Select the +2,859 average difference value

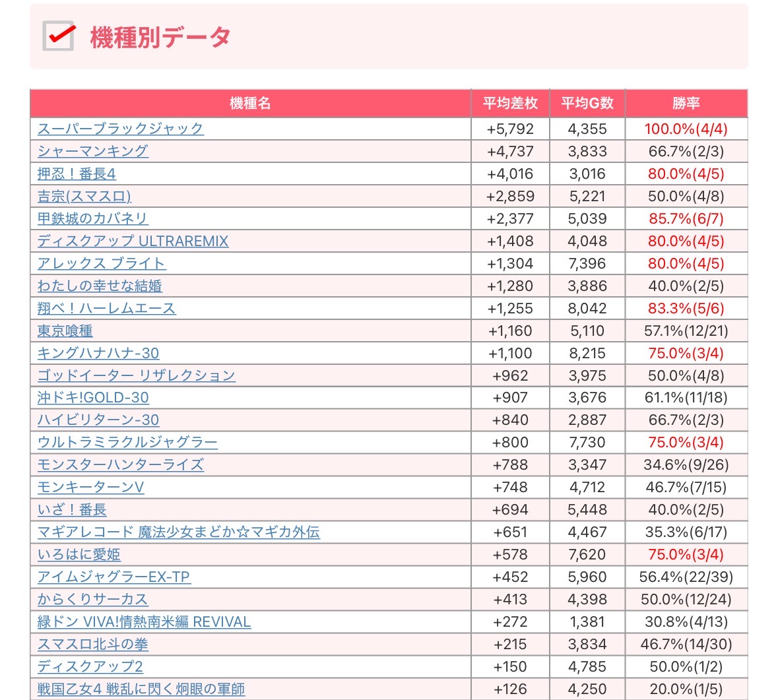pyautogui.click(x=510, y=197)
